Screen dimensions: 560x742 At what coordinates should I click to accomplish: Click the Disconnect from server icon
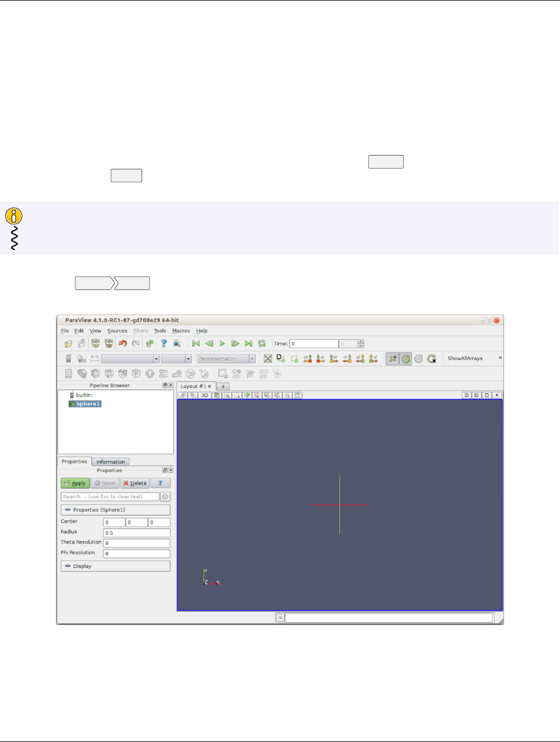coord(109,344)
